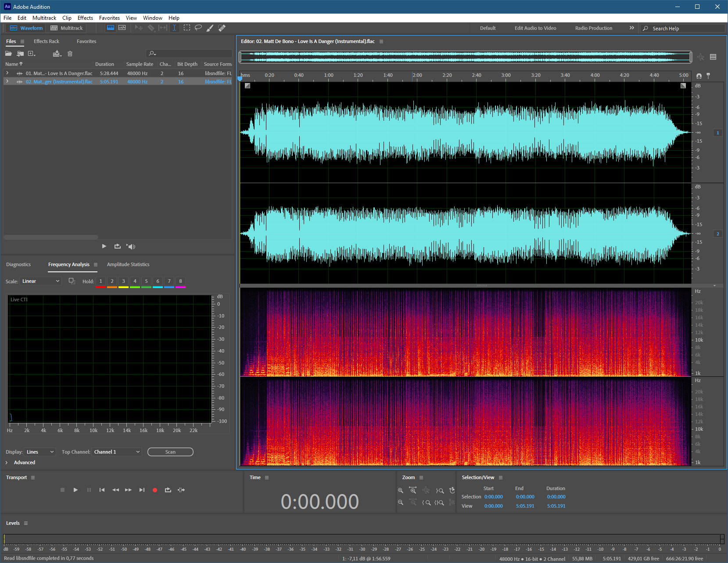This screenshot has height=563, width=728.
Task: Switch to the Effects Rack tab
Action: [47, 41]
